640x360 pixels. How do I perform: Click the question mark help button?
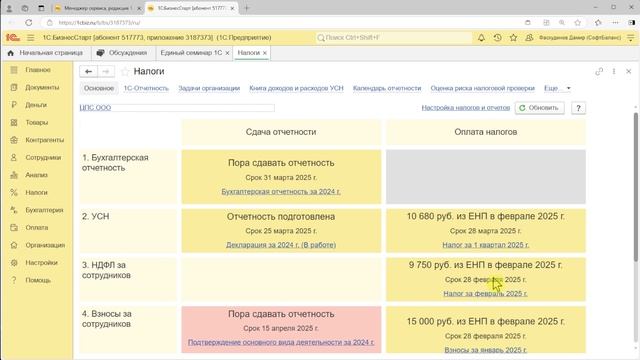578,108
